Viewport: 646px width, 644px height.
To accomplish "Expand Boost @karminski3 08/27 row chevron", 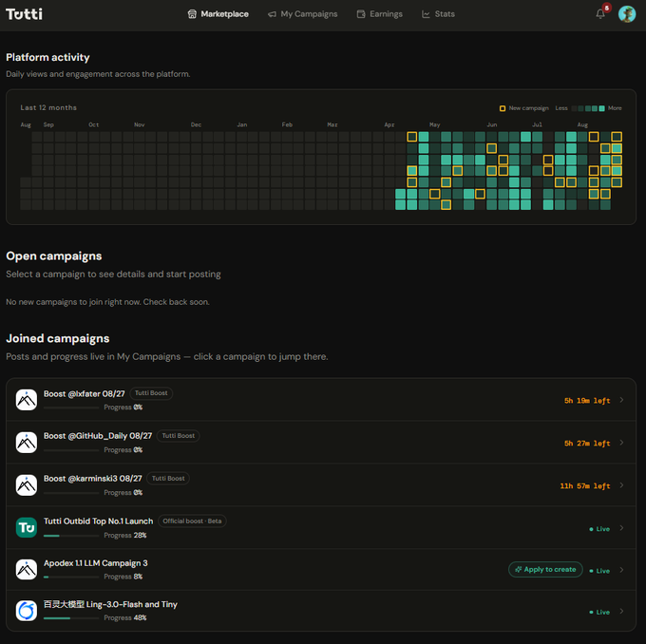I will (621, 485).
